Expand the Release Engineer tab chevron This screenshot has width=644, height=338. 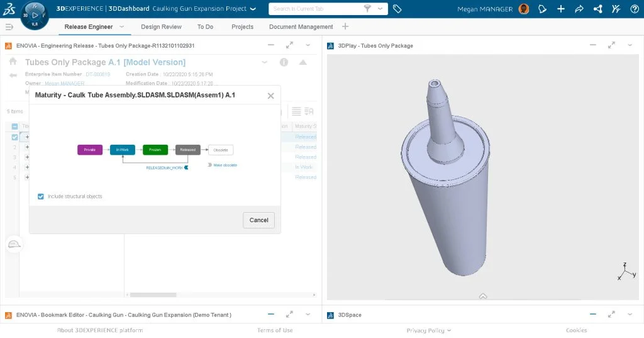[121, 26]
